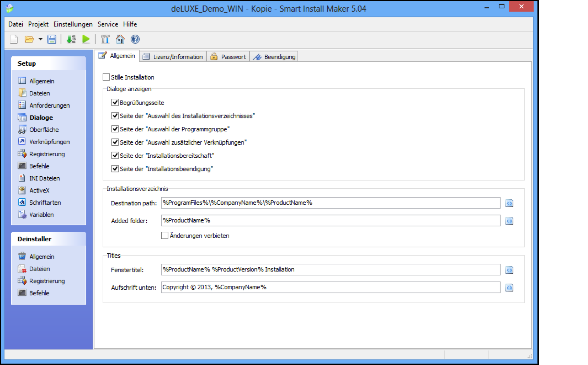Open variable picker next to Destination path

(509, 203)
